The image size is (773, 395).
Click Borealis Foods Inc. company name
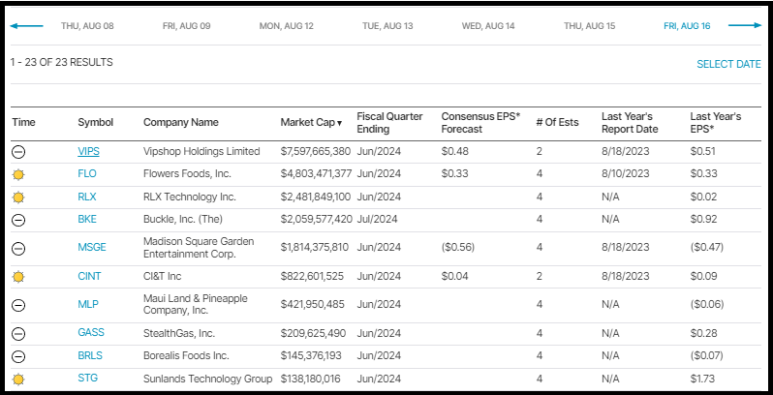[x=186, y=356]
